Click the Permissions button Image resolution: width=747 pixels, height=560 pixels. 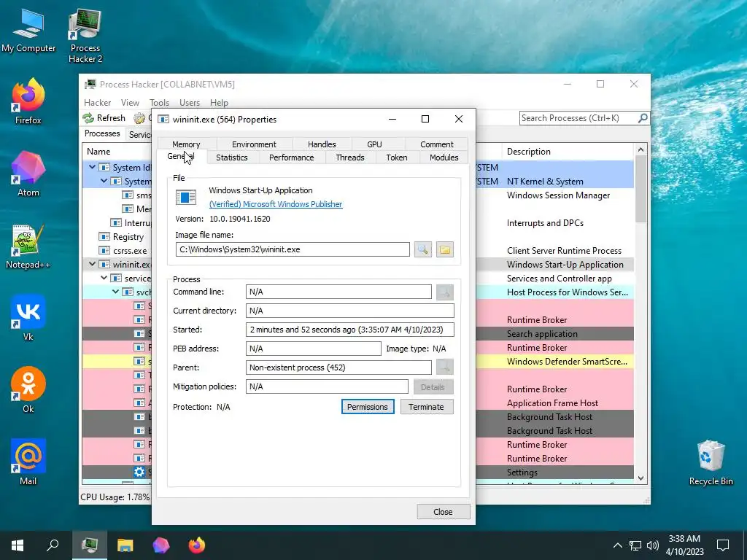pyautogui.click(x=368, y=407)
